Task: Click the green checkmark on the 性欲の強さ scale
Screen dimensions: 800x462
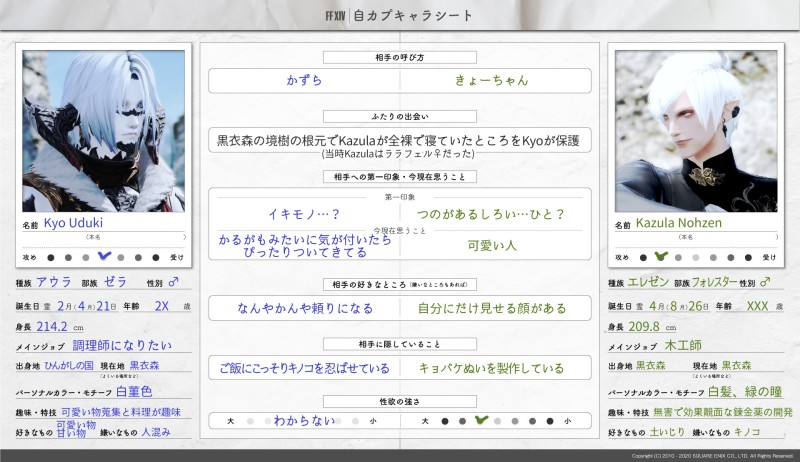Action: click(x=481, y=420)
